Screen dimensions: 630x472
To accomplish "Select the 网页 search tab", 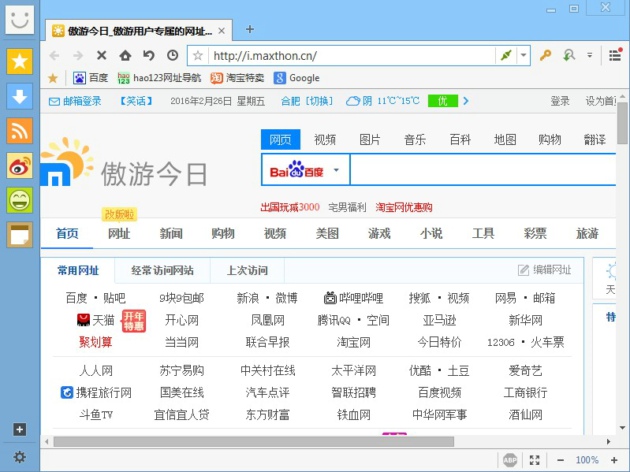I will [x=280, y=139].
